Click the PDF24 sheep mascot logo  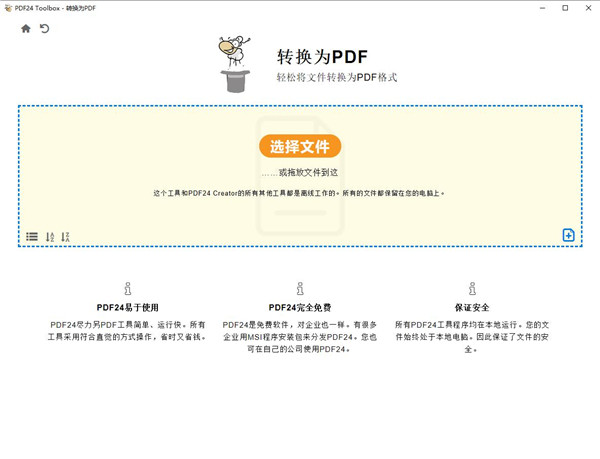(x=234, y=64)
